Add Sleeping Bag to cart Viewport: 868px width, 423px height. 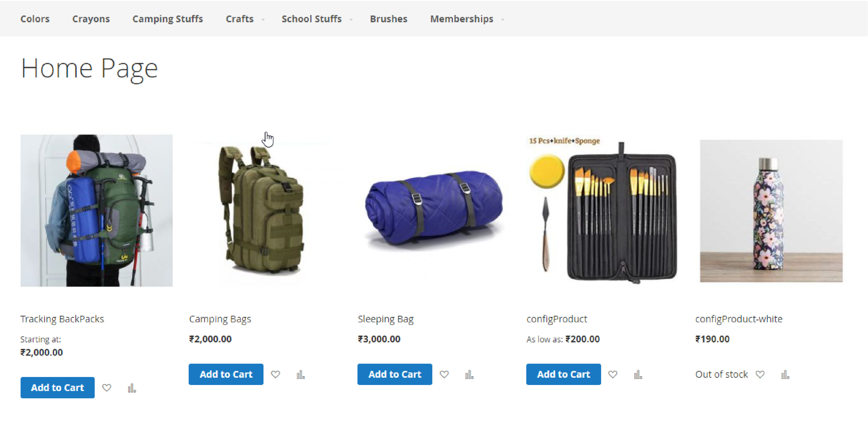(395, 374)
